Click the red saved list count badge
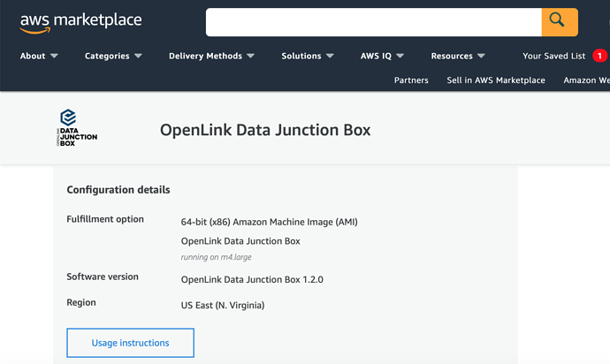Viewport: 610px width, 364px height. click(x=599, y=56)
